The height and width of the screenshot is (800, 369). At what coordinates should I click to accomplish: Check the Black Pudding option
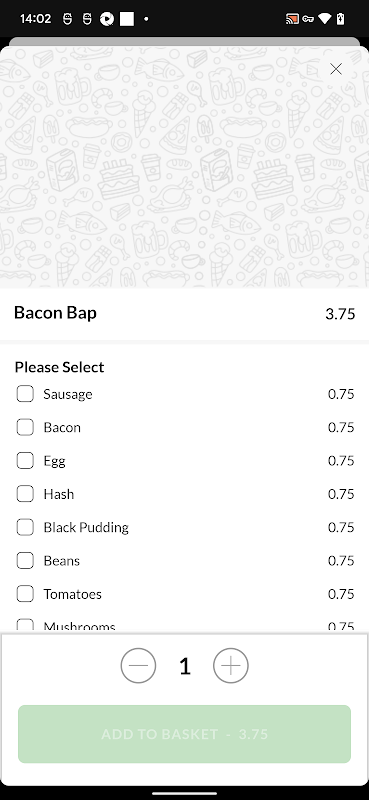click(25, 527)
